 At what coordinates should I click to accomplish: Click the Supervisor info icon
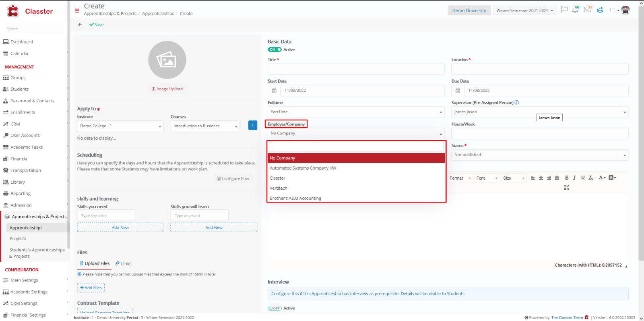click(517, 102)
